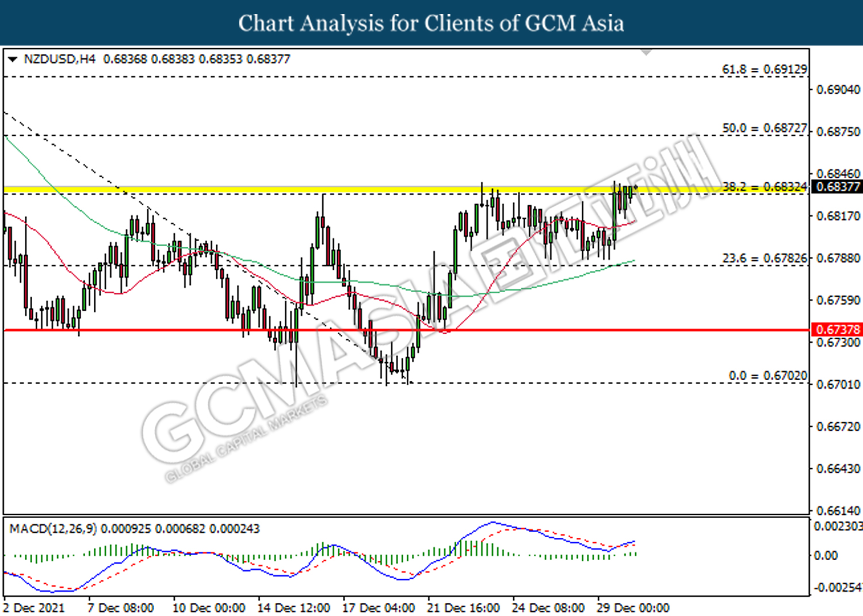
Task: Click the red support price tag 0.67378
Action: tap(837, 330)
